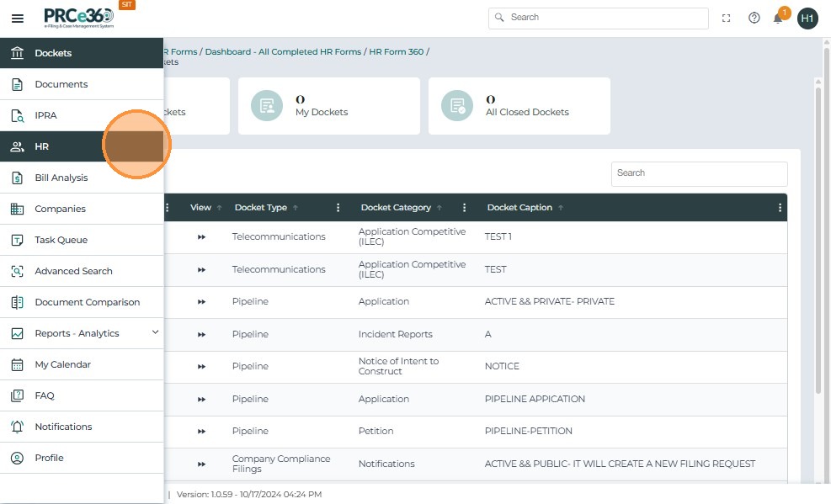Open the notifications bell icon
The height and width of the screenshot is (504, 831).
779,18
